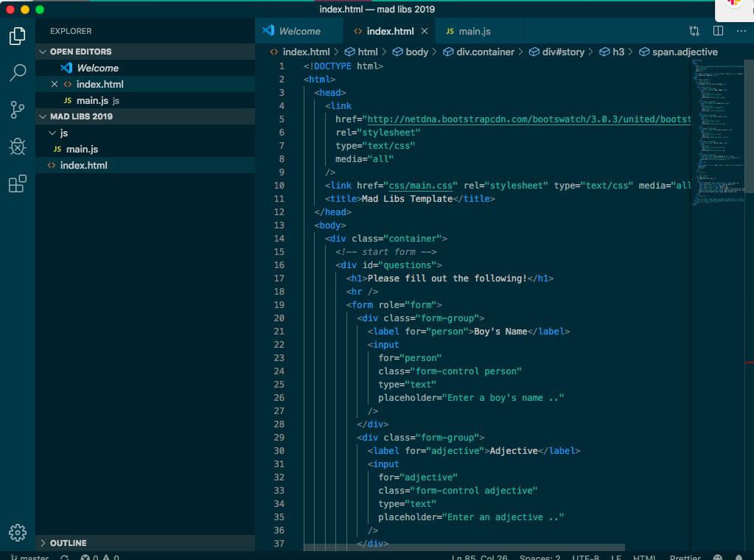Select Welcome in Open Editors
Screen dimensions: 754x560
pos(145,68)
